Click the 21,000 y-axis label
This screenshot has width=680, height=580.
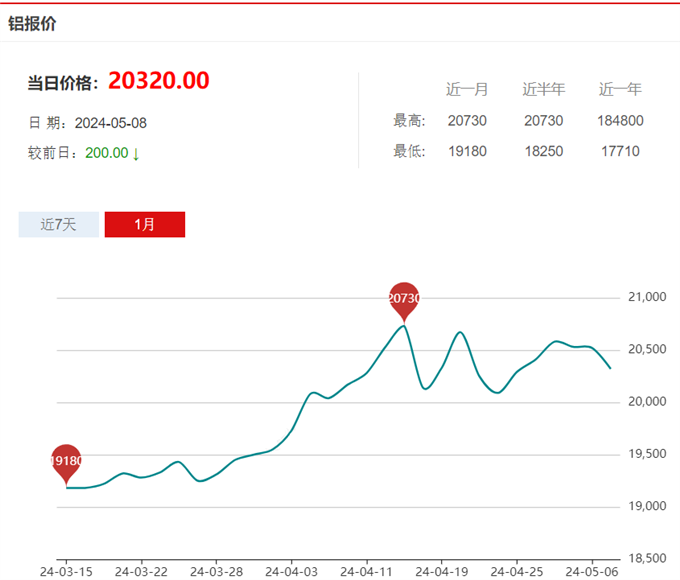point(646,298)
